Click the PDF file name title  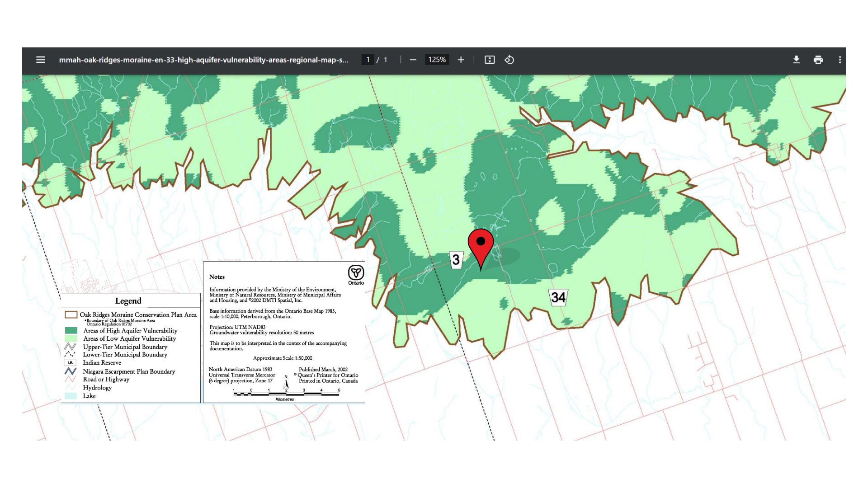203,60
